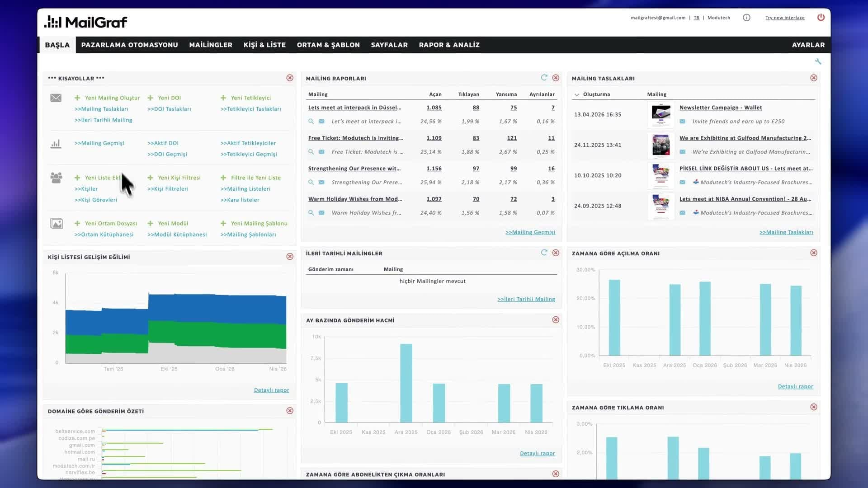Close the Ay Bazında Gönderim Hacmi panel
This screenshot has width=868, height=488.
coord(556,320)
